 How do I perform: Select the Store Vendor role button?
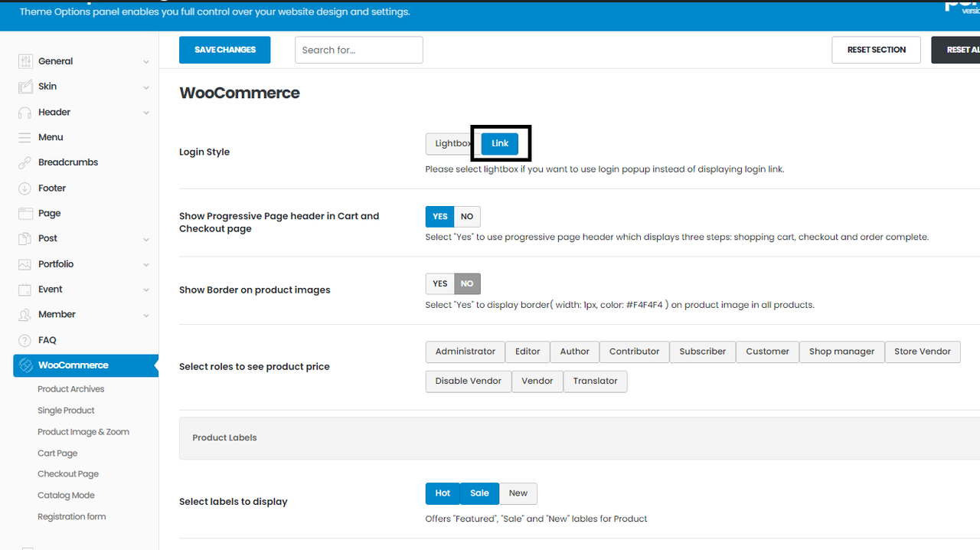tap(923, 352)
